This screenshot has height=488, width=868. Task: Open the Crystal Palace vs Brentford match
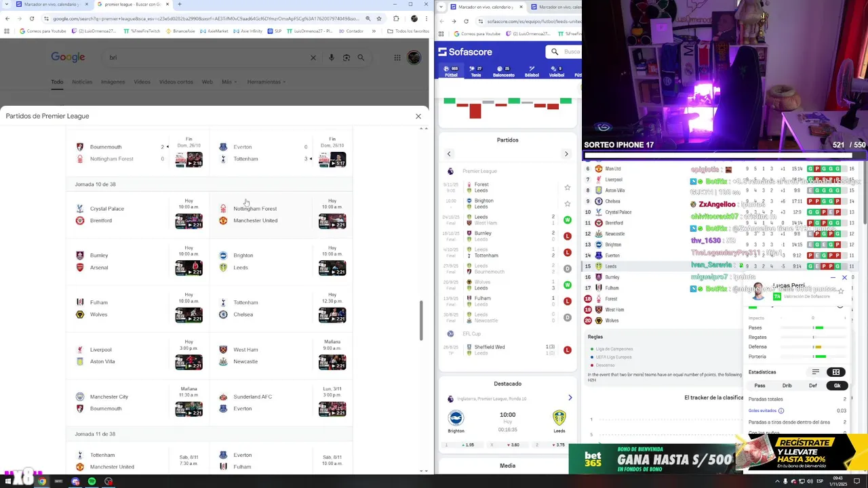pyautogui.click(x=138, y=214)
